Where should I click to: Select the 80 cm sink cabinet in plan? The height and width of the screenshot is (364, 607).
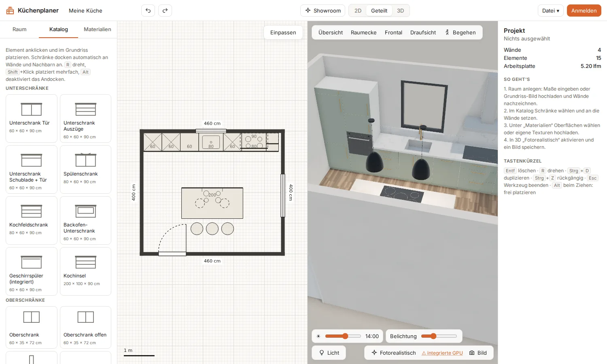[211, 142]
